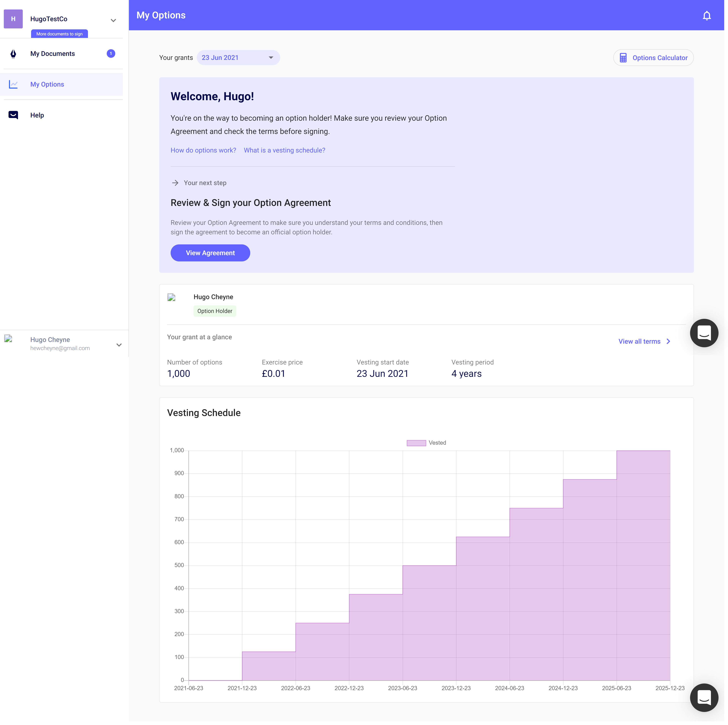
Task: Open 'What is a vesting schedule?' link
Action: coord(284,150)
